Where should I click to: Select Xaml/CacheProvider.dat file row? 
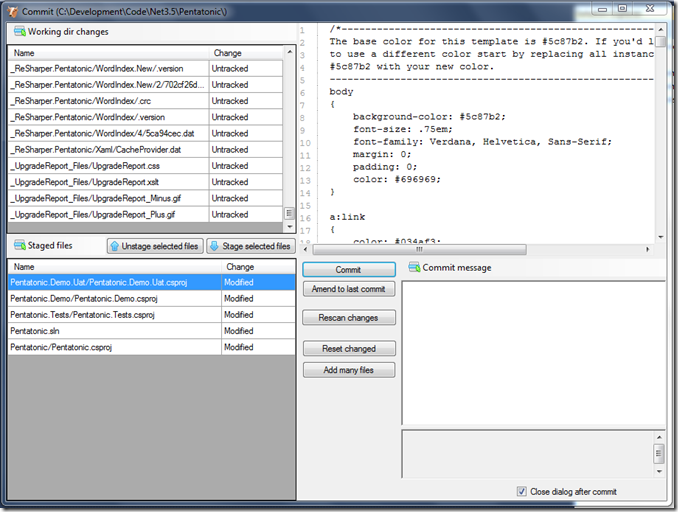point(146,150)
